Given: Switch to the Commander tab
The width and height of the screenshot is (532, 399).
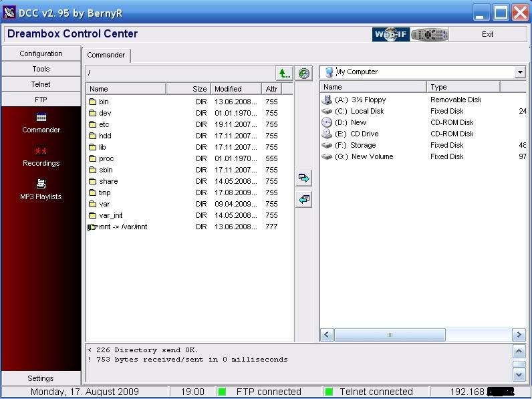Looking at the screenshot, I should (x=106, y=55).
